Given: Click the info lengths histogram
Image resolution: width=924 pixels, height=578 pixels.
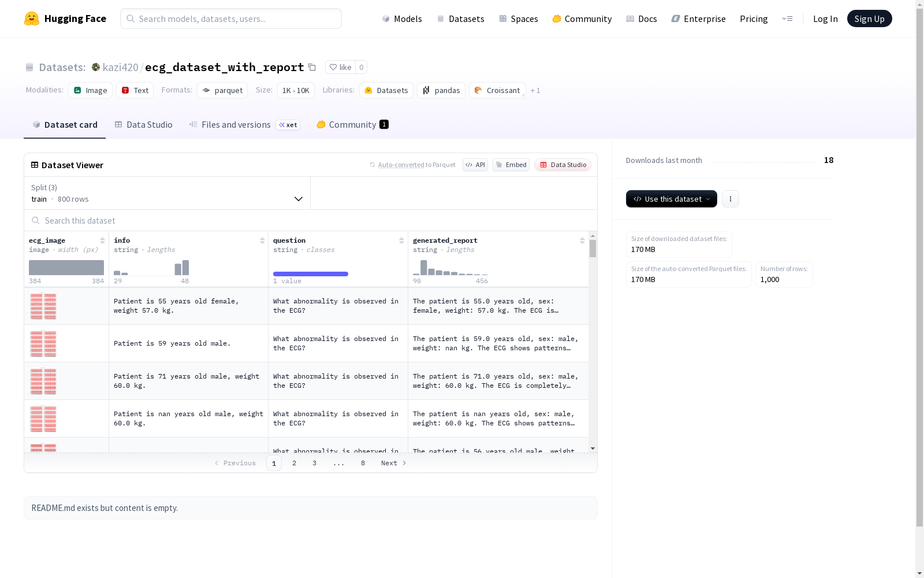Looking at the screenshot, I should pyautogui.click(x=151, y=268).
